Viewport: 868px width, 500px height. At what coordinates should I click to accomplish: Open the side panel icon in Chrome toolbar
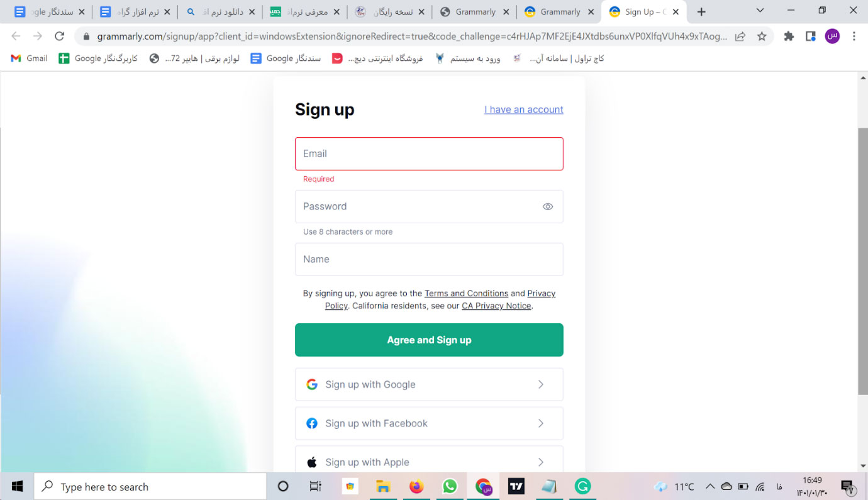[811, 36]
